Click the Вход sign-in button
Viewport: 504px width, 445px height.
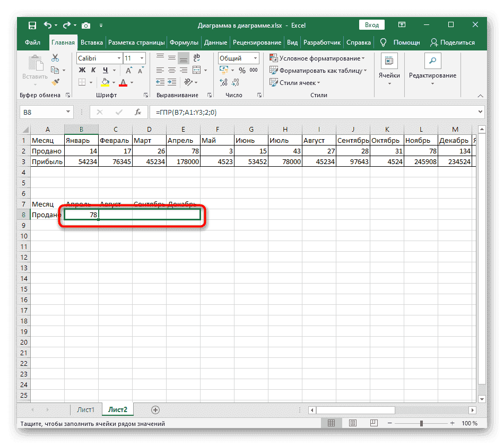pyautogui.click(x=371, y=25)
